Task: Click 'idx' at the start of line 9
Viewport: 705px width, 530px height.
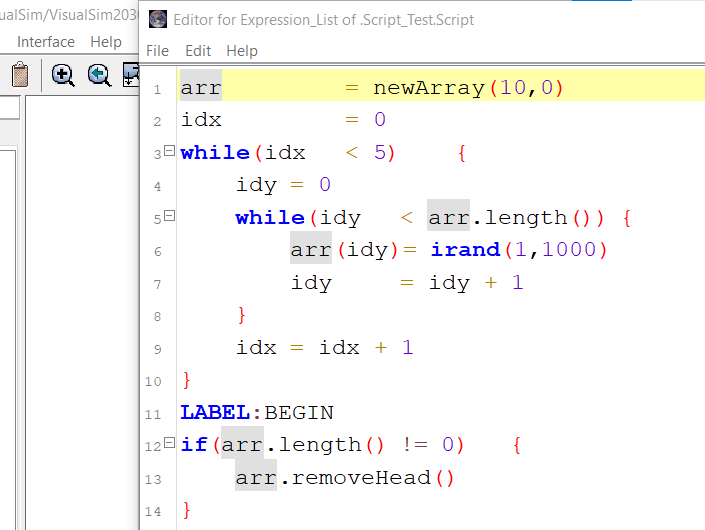Action: click(x=256, y=347)
